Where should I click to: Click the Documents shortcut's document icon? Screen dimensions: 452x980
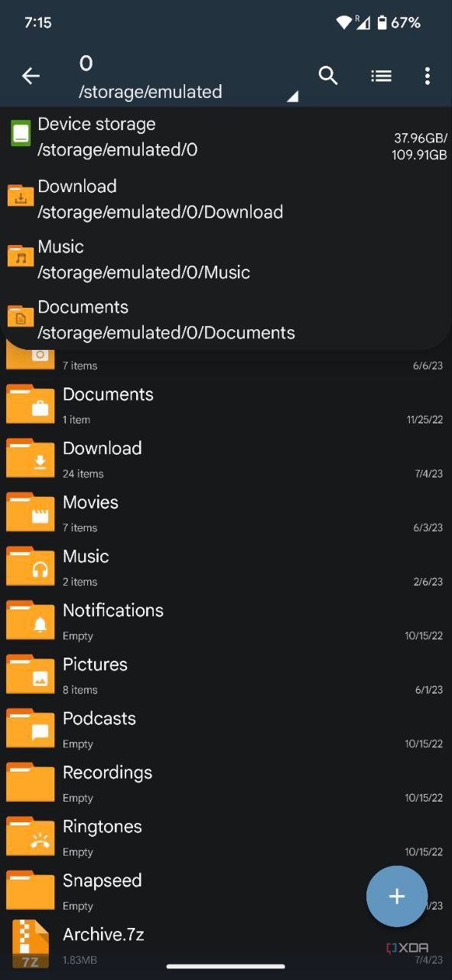point(21,316)
